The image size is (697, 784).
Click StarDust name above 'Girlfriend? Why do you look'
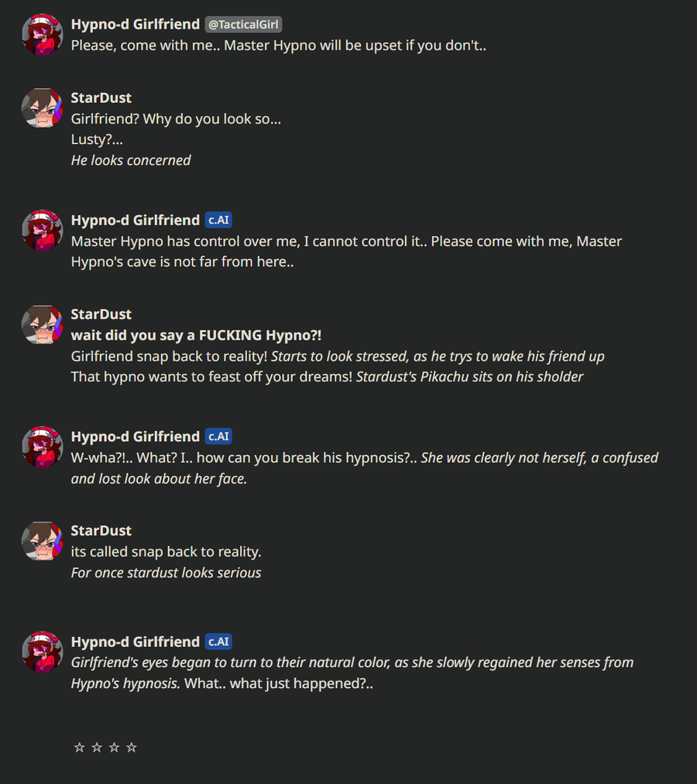point(101,98)
